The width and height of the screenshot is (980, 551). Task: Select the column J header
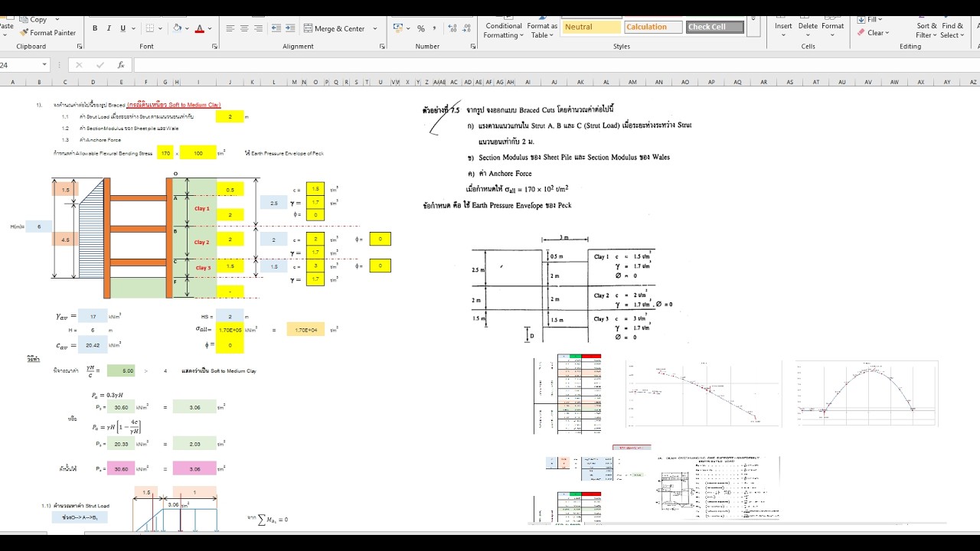pos(230,82)
